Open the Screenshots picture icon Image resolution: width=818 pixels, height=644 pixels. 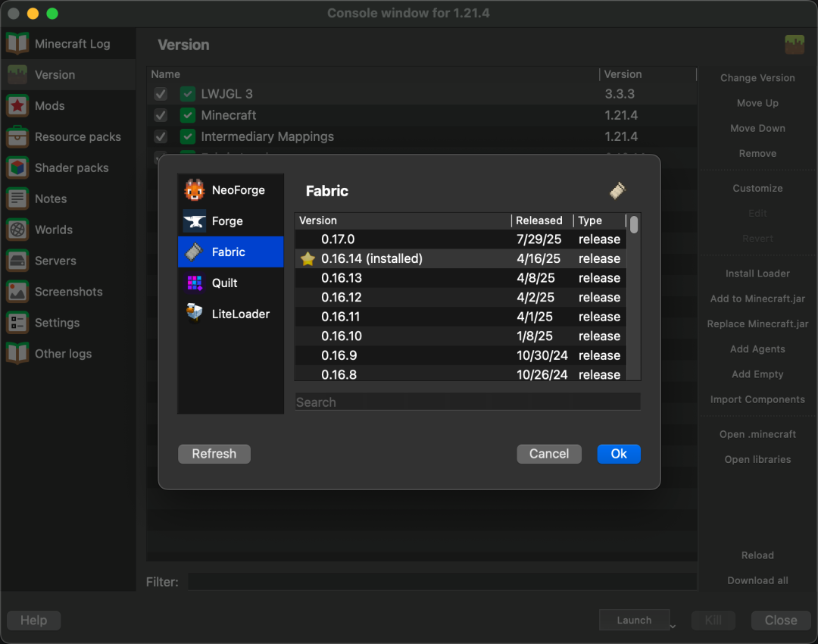click(x=17, y=292)
